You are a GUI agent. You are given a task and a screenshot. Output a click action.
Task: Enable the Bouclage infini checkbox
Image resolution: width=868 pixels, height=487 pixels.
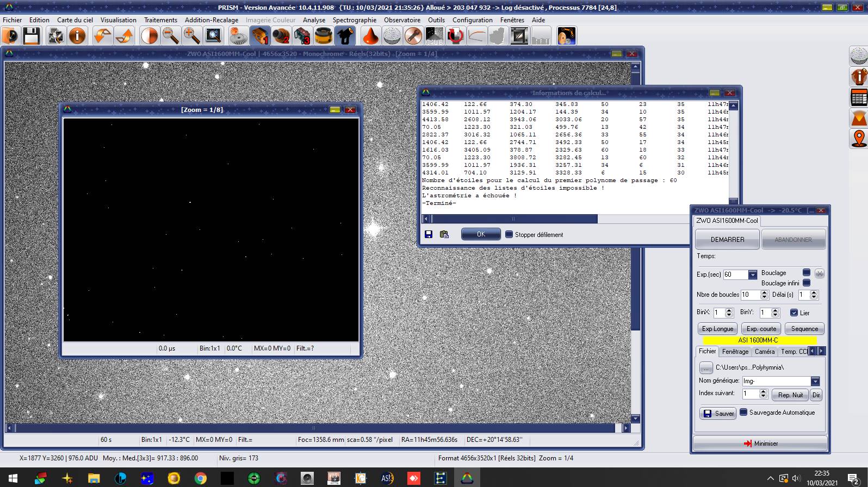click(807, 283)
